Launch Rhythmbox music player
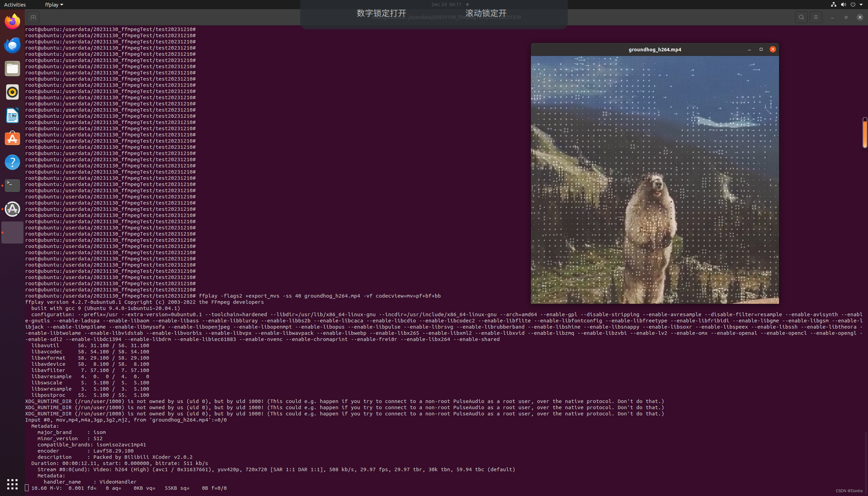This screenshot has width=868, height=496. coord(12,92)
